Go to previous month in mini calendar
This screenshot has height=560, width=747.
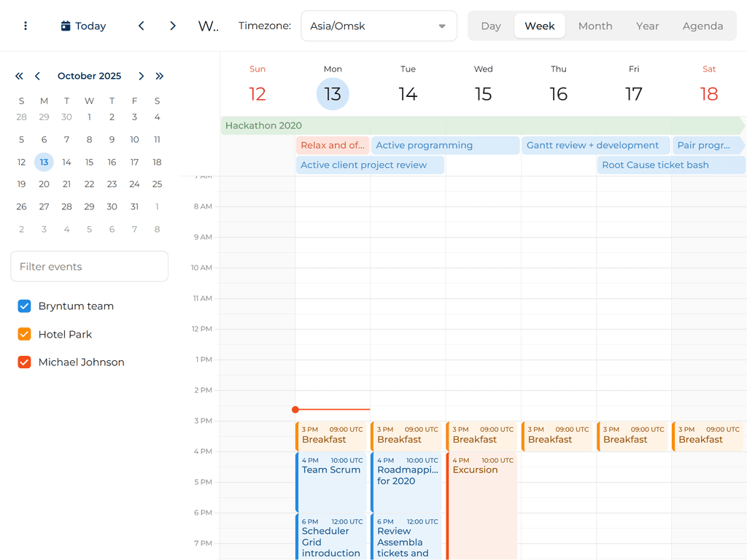pyautogui.click(x=37, y=76)
